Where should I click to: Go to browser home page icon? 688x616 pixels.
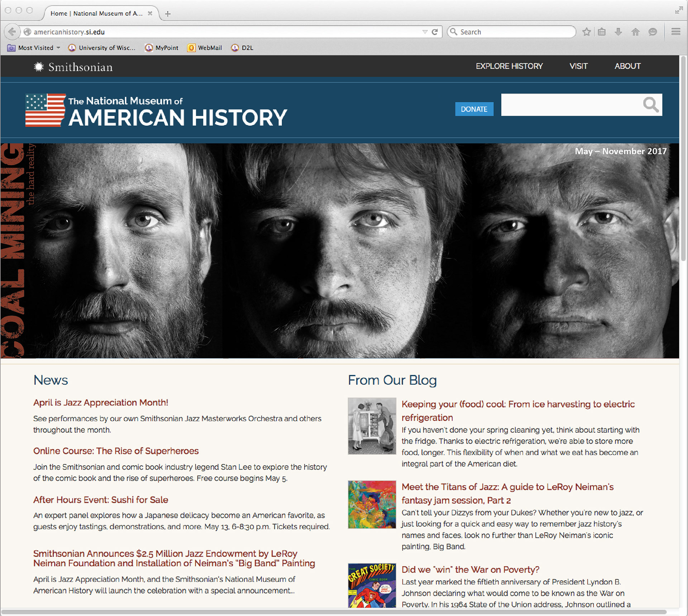[x=635, y=32]
